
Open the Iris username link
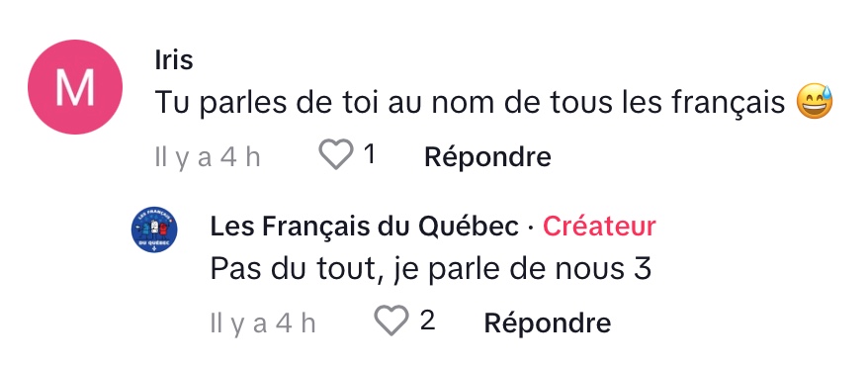174,59
